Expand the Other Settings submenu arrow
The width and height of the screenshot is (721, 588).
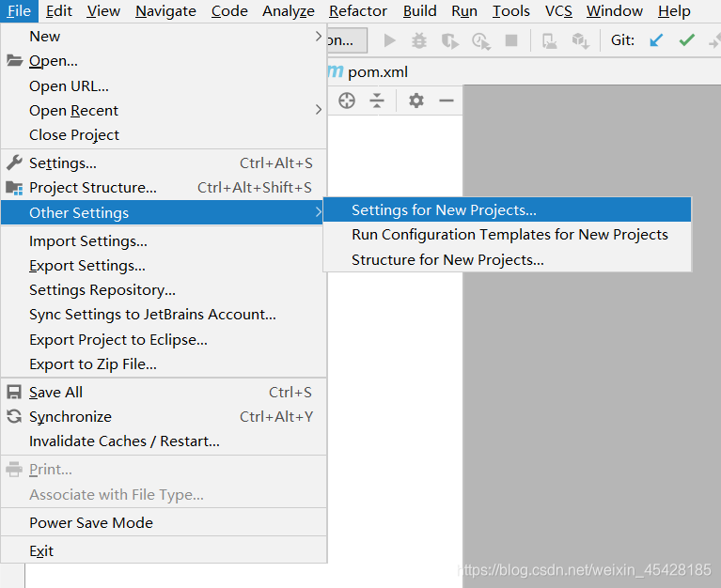point(318,212)
